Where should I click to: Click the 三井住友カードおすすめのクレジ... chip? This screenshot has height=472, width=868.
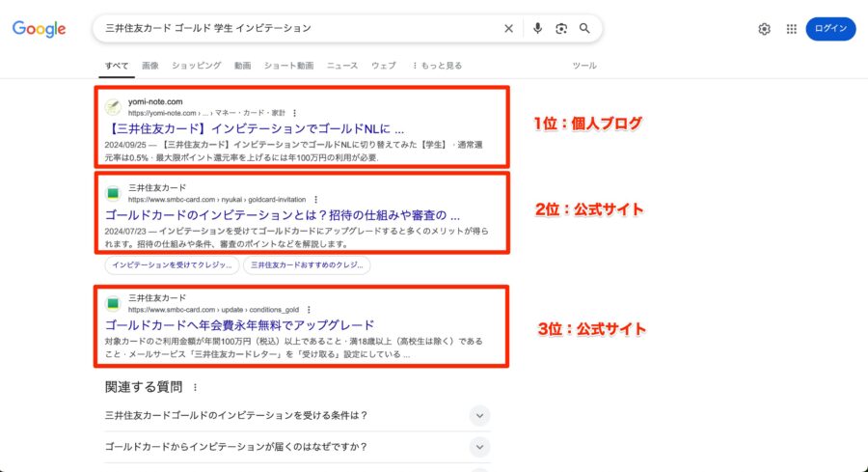point(307,265)
